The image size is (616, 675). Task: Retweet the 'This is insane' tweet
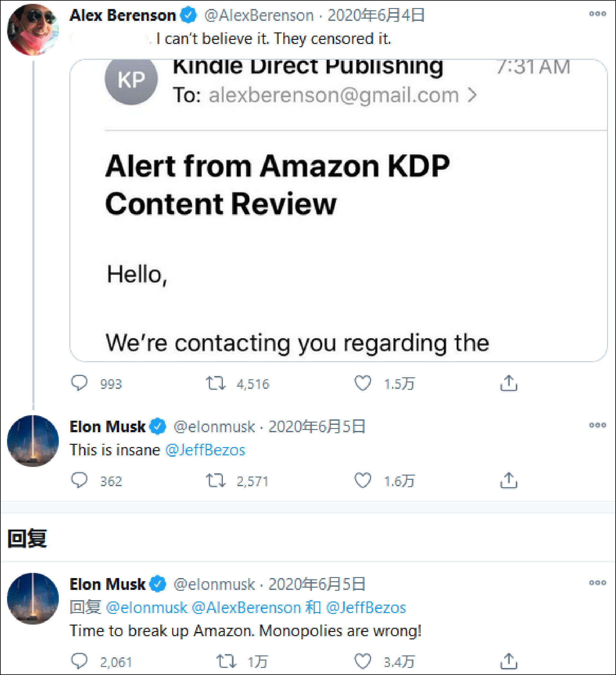click(216, 480)
